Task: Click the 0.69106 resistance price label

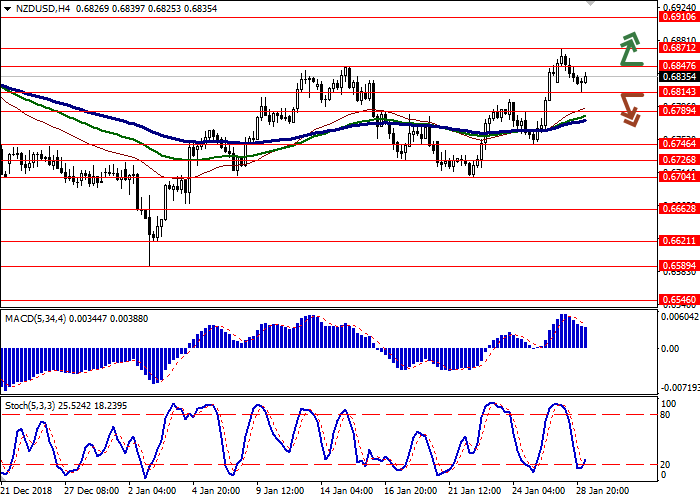Action: tap(678, 17)
